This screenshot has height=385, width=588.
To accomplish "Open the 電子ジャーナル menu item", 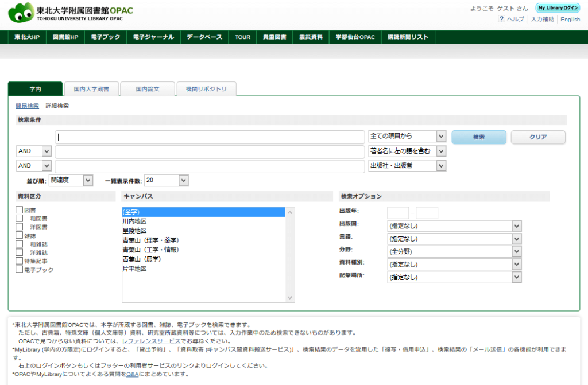I will [153, 37].
